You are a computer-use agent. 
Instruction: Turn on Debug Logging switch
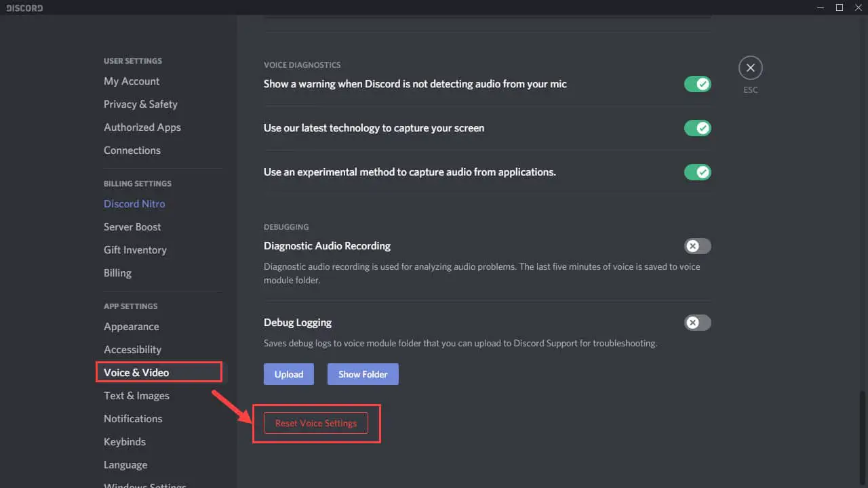(x=697, y=323)
